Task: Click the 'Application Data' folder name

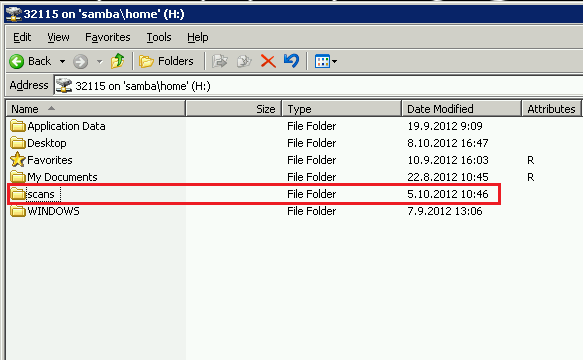Action: [x=66, y=126]
